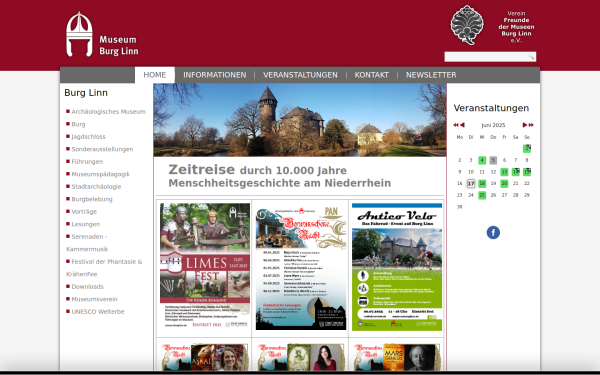Screen dimensions: 600x375
Task: Open Stadtarchäologie link
Action: [x=96, y=187]
